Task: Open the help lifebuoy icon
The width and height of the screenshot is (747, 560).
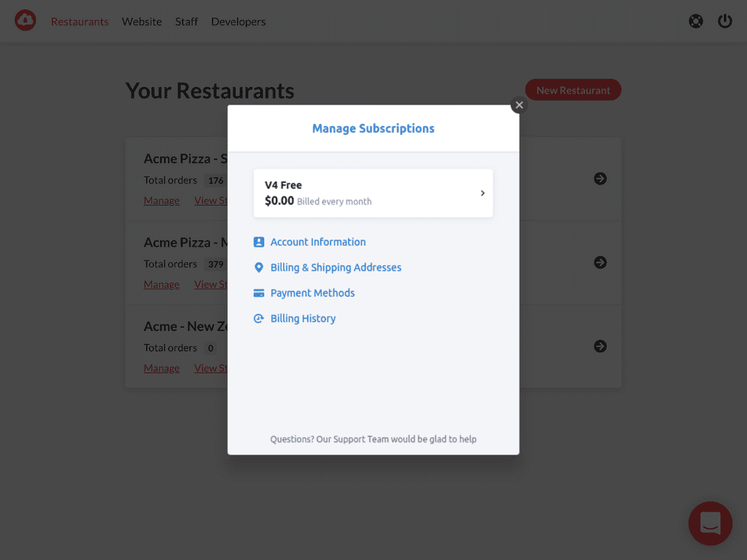Action: [696, 21]
